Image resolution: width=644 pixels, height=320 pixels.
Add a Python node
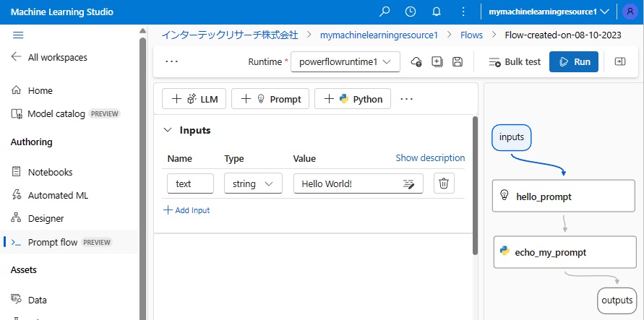(353, 99)
